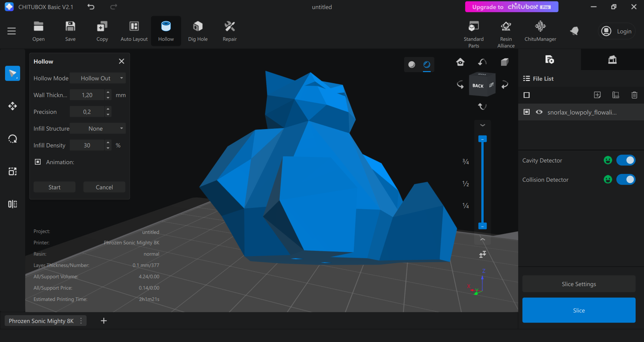Click the Precision value field
Image resolution: width=644 pixels, height=342 pixels.
pyautogui.click(x=87, y=112)
